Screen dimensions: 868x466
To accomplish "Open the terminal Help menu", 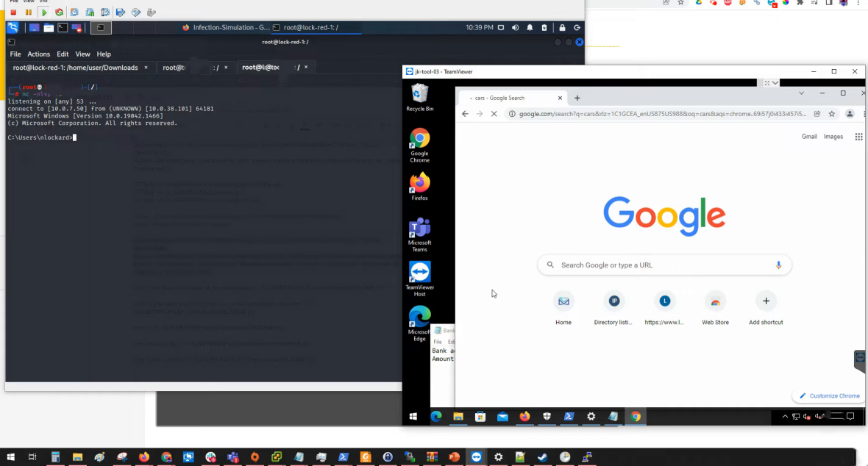I will tap(104, 54).
